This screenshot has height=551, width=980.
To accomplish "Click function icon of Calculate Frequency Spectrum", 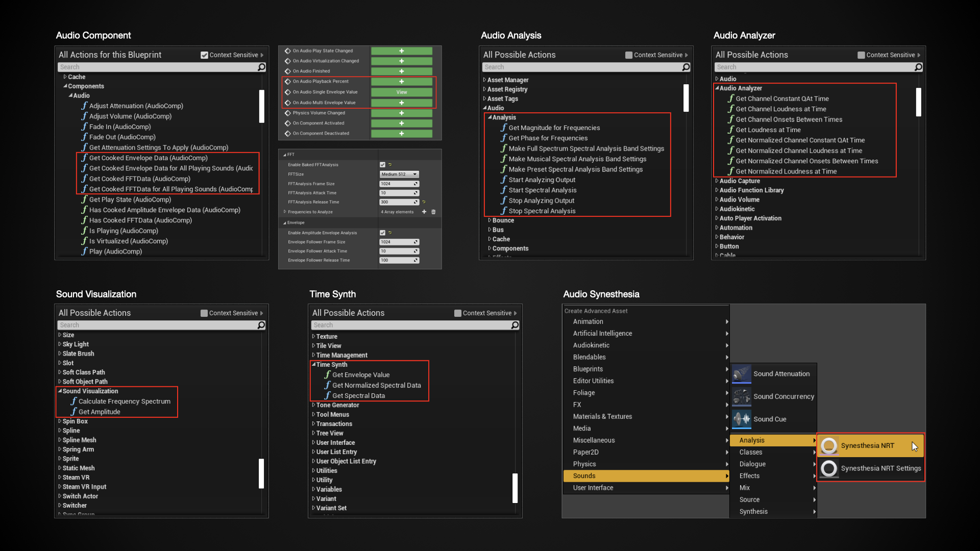I will [73, 401].
